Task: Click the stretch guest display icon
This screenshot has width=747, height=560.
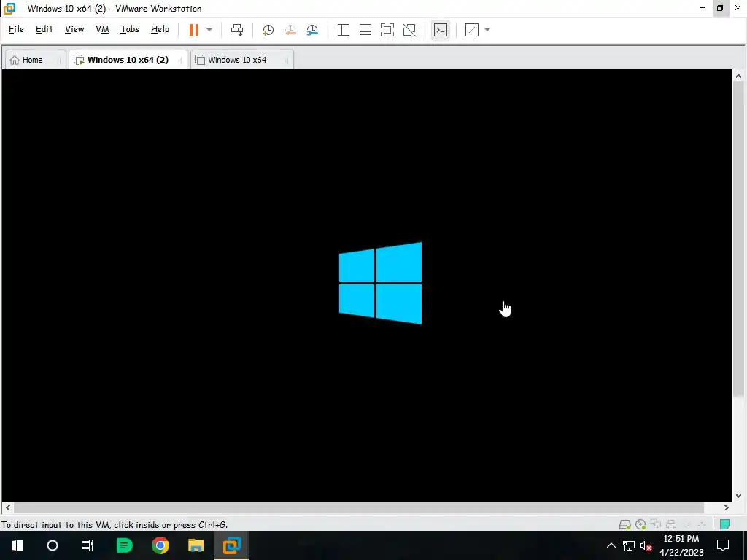Action: [472, 30]
